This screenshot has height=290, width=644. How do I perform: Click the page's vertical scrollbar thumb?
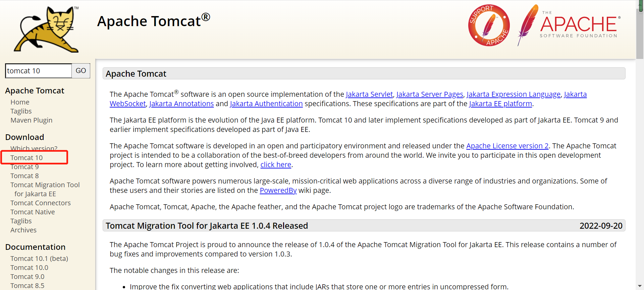(x=640, y=33)
